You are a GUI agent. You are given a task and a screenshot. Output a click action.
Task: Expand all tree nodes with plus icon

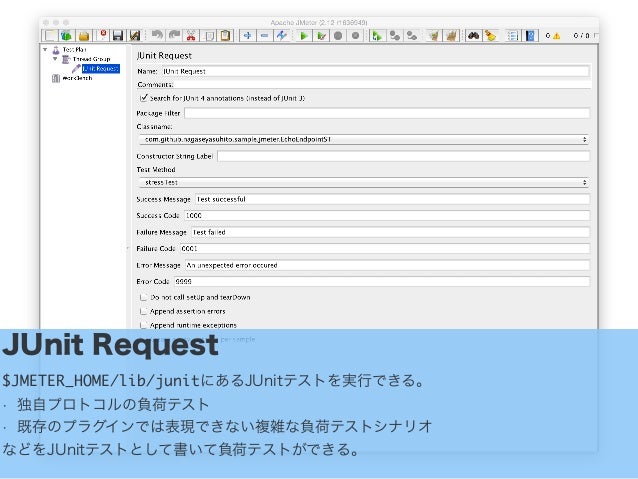[x=247, y=36]
